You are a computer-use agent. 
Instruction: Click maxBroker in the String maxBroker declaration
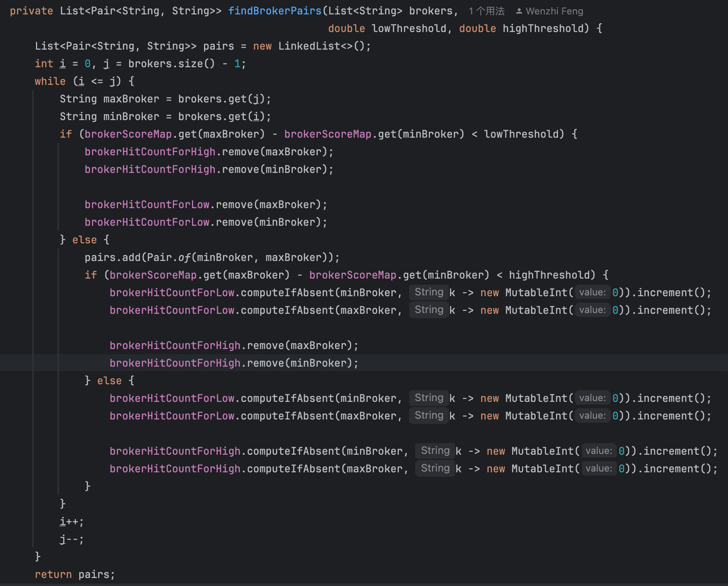pyautogui.click(x=131, y=99)
